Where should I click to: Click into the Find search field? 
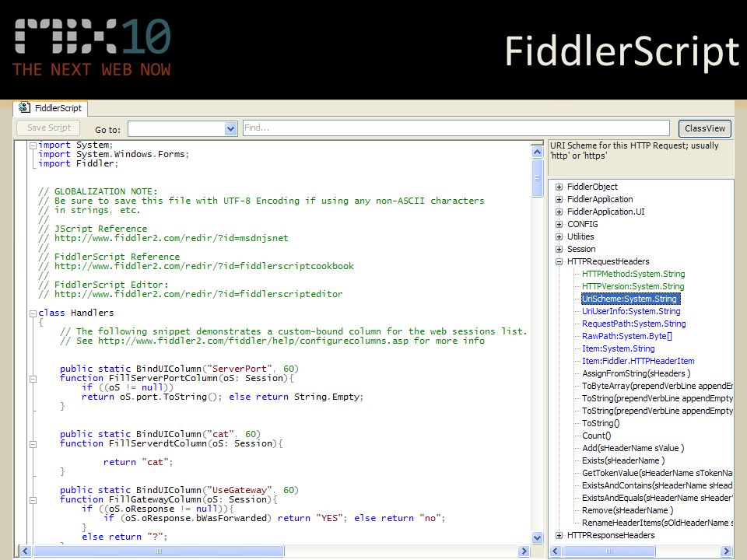point(456,128)
